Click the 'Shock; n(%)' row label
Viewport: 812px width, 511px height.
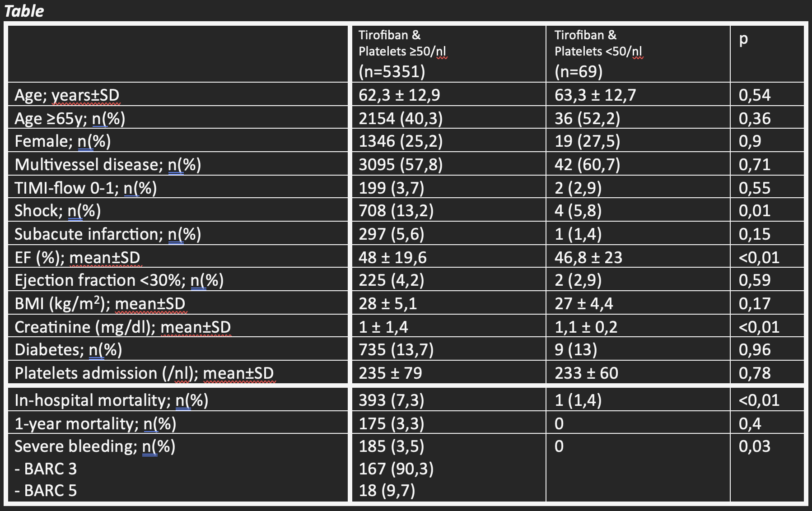pyautogui.click(x=58, y=211)
